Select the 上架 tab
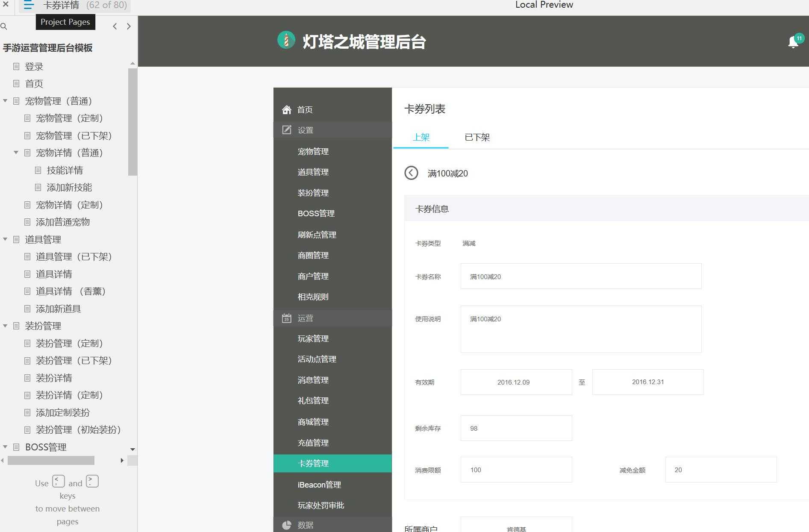Image resolution: width=809 pixels, height=532 pixels. pyautogui.click(x=421, y=137)
